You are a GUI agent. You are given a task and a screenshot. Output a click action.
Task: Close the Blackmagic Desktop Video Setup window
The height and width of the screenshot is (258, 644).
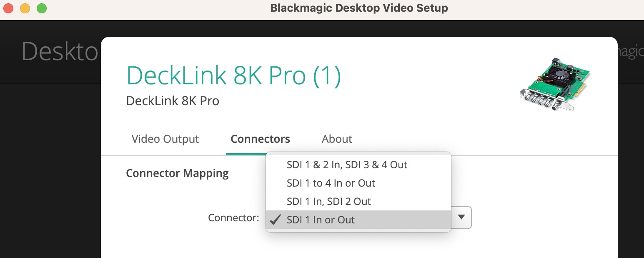point(8,8)
